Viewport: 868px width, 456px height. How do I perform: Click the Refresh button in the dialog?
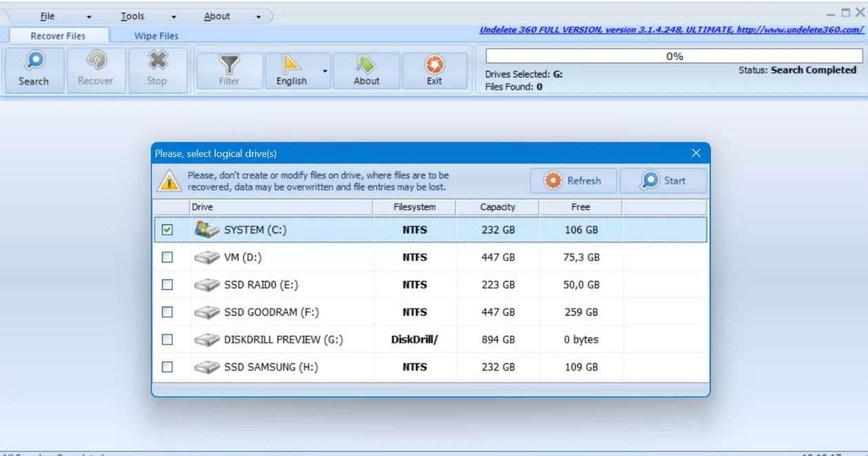coord(573,180)
